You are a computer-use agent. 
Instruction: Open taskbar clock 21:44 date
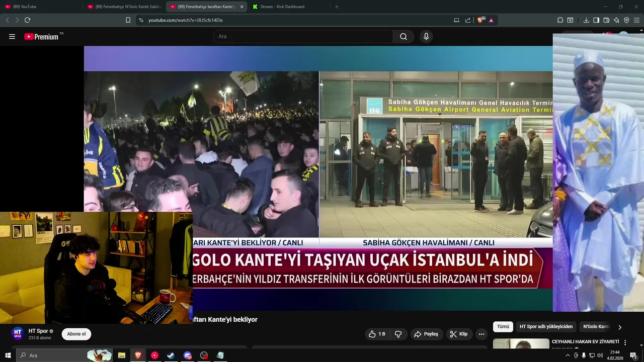pos(615,355)
